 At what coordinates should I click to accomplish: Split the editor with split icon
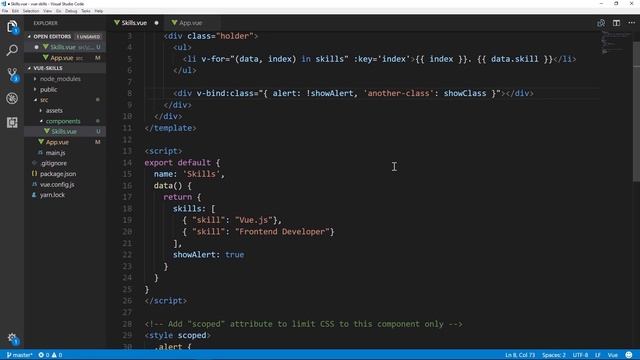click(616, 23)
